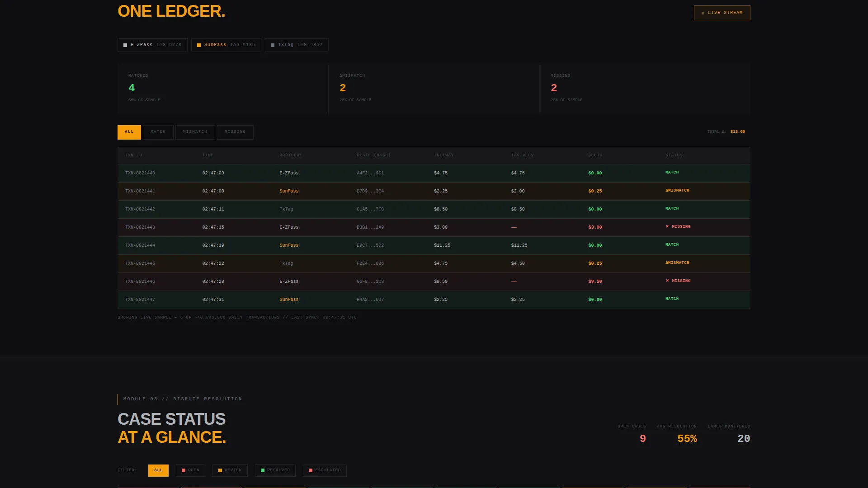This screenshot has height=488, width=868.
Task: Select the SunPass IAG-9105 protocol chip
Action: 226,45
